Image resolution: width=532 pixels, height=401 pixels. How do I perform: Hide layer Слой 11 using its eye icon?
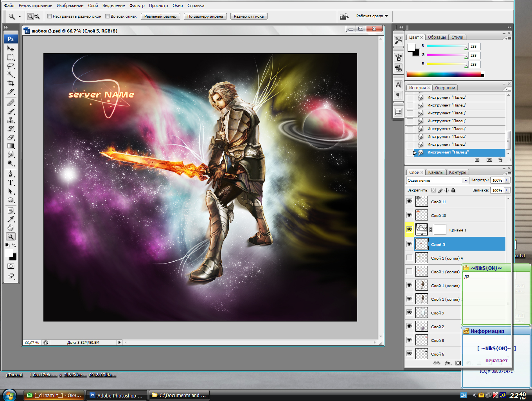pos(409,201)
